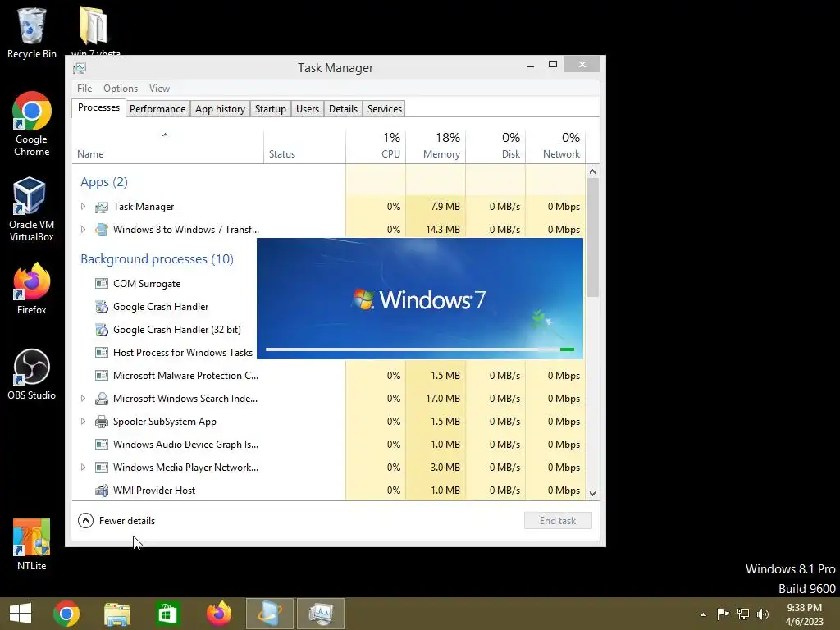Open the Windows Store taskbar icon
This screenshot has height=630, width=840.
tap(167, 614)
